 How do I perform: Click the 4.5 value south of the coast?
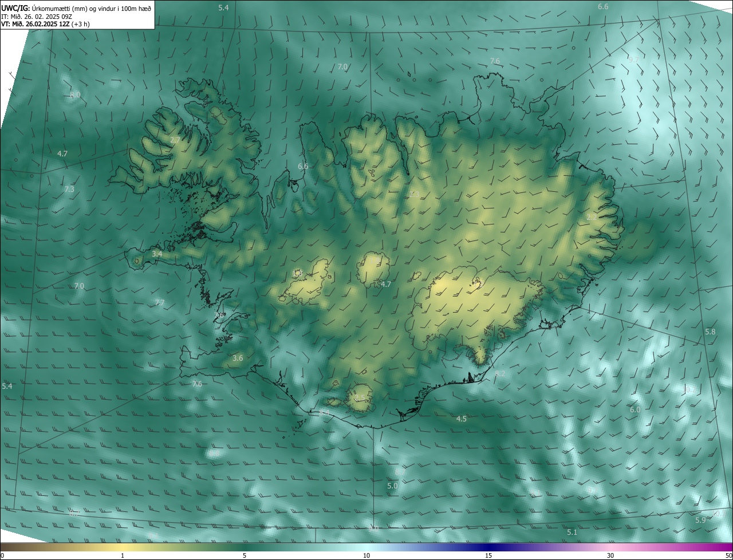point(461,419)
